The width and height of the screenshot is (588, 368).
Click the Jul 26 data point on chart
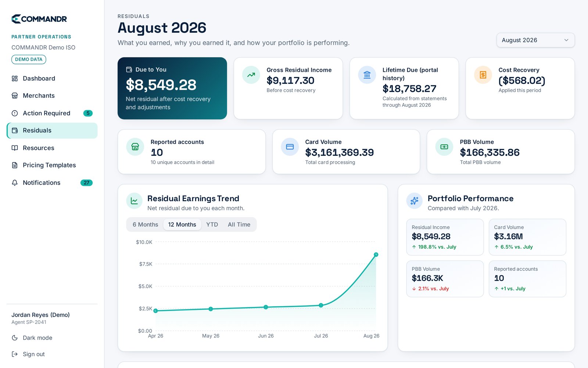pos(321,305)
